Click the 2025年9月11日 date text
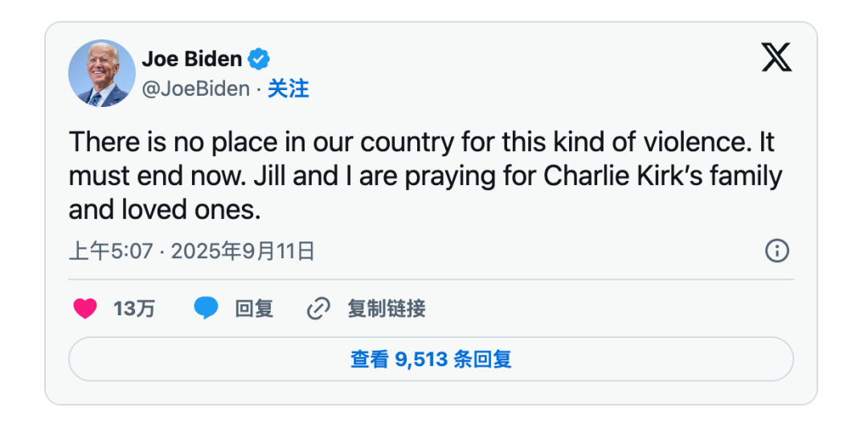 coord(243,252)
